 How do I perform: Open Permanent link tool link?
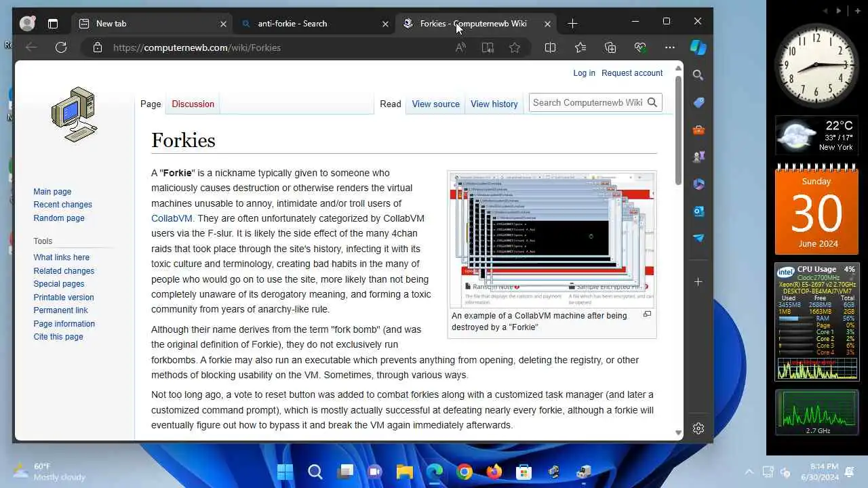(x=60, y=310)
